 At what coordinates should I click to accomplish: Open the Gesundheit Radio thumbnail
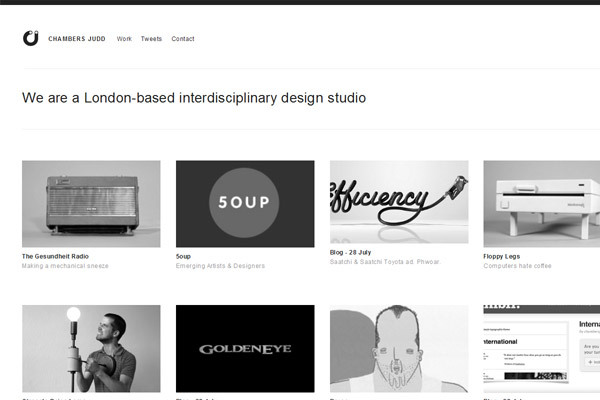tap(91, 204)
